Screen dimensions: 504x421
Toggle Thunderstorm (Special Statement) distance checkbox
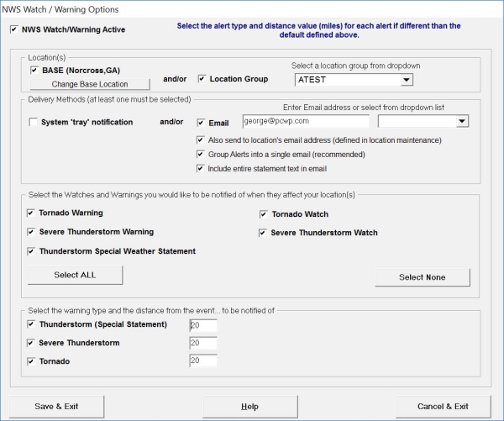[31, 324]
